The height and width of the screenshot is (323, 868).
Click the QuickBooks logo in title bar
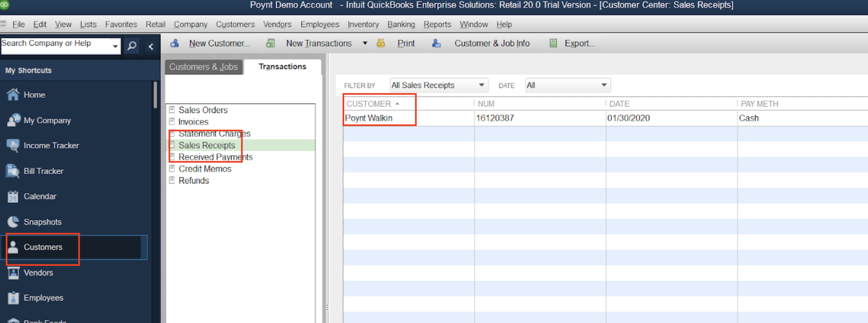(x=4, y=5)
